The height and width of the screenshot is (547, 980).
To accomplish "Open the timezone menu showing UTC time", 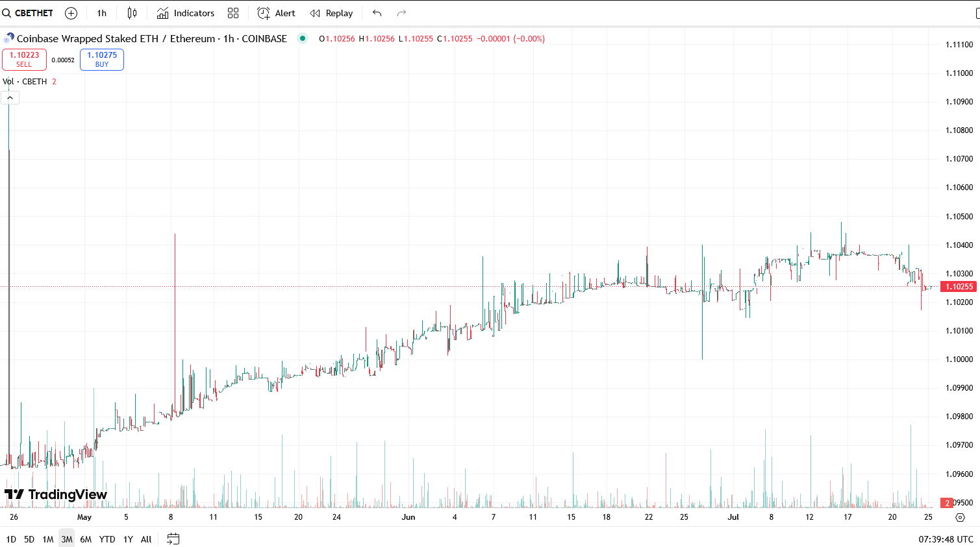I will (x=946, y=539).
